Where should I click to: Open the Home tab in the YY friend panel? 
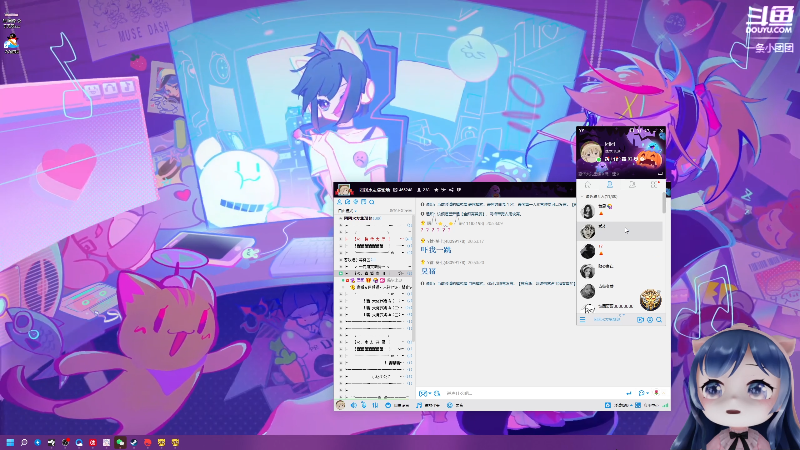click(x=588, y=185)
